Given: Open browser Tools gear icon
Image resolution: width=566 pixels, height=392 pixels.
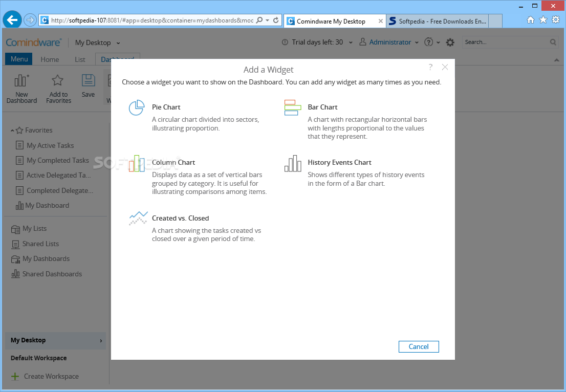Looking at the screenshot, I should [x=556, y=20].
